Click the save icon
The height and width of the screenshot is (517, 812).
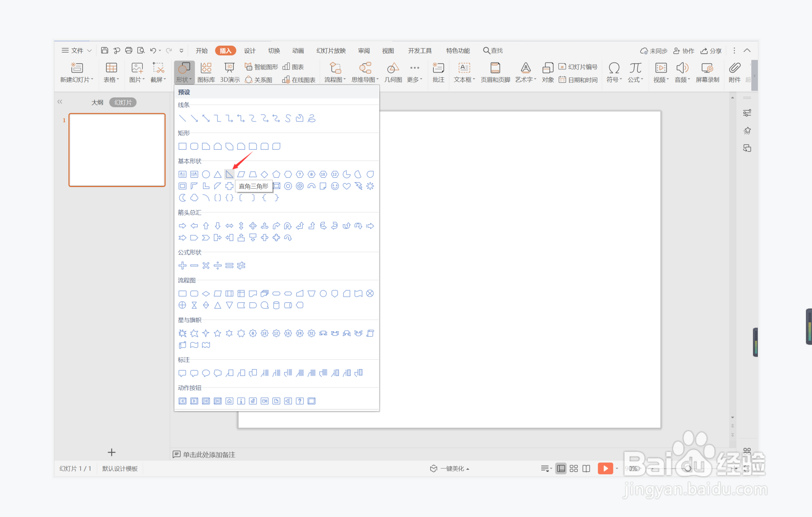pos(105,51)
